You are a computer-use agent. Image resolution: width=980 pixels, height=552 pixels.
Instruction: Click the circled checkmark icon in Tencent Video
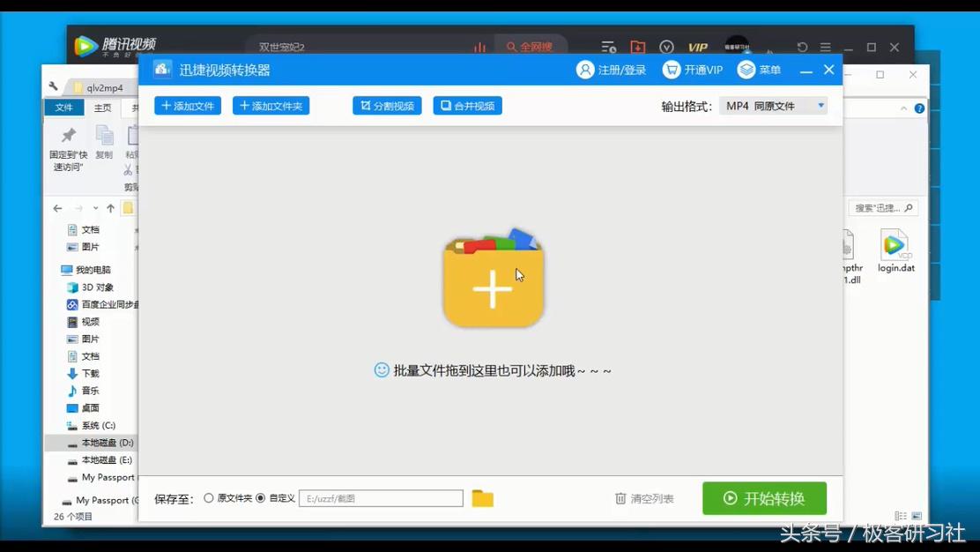pos(666,47)
